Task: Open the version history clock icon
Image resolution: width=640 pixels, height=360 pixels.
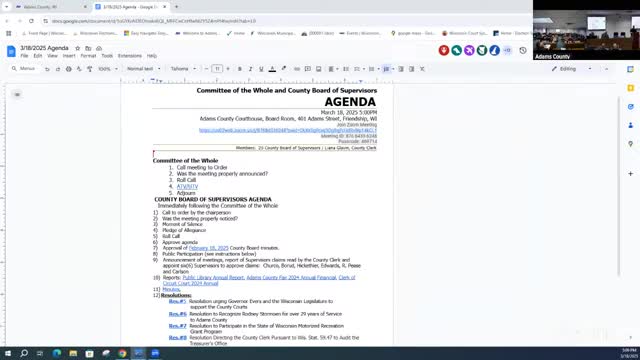Action: tap(523, 51)
